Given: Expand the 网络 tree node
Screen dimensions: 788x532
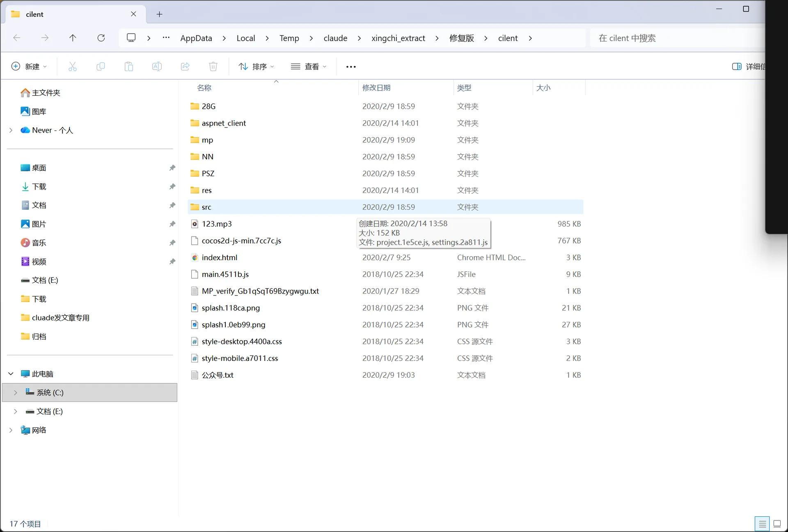Looking at the screenshot, I should pos(11,430).
